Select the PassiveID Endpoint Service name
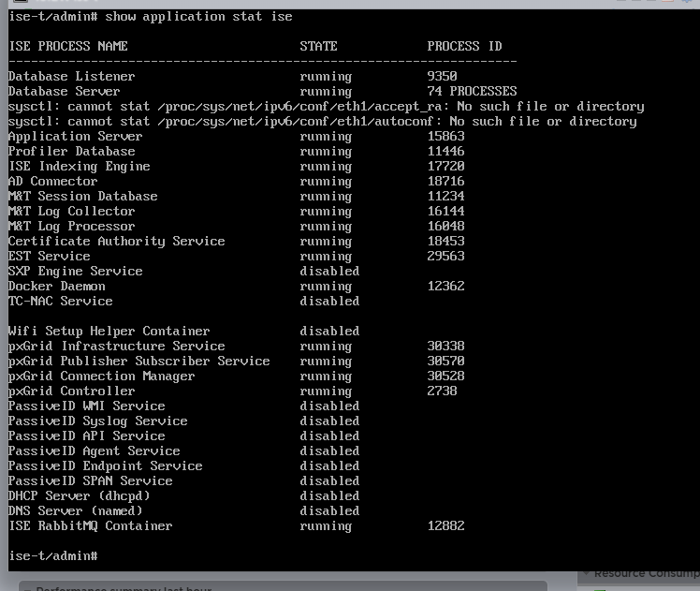The width and height of the screenshot is (700, 591). [106, 466]
